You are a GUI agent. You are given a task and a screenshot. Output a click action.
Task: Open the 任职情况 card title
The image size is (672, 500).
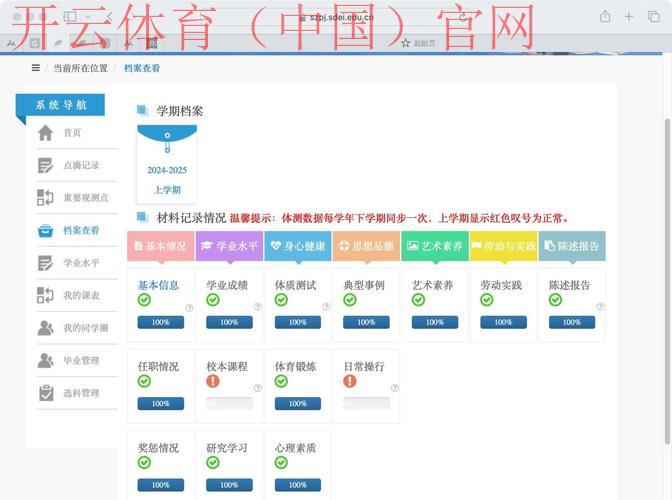click(x=158, y=367)
